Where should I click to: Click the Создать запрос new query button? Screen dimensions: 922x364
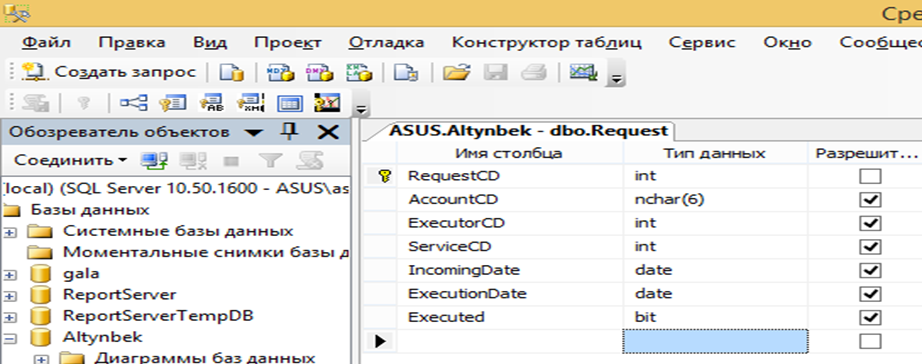coord(109,72)
